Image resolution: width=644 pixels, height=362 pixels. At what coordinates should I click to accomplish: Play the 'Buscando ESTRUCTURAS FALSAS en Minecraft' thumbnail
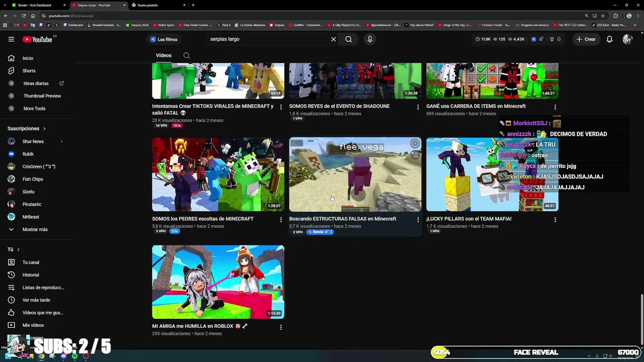click(x=355, y=174)
